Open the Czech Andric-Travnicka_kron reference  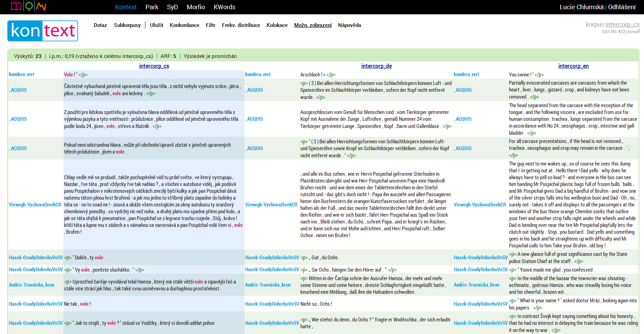click(32, 285)
